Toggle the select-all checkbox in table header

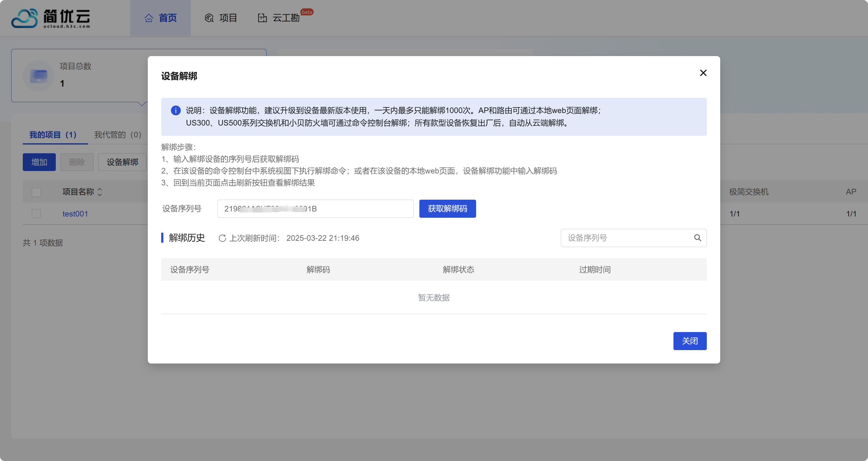pos(36,192)
